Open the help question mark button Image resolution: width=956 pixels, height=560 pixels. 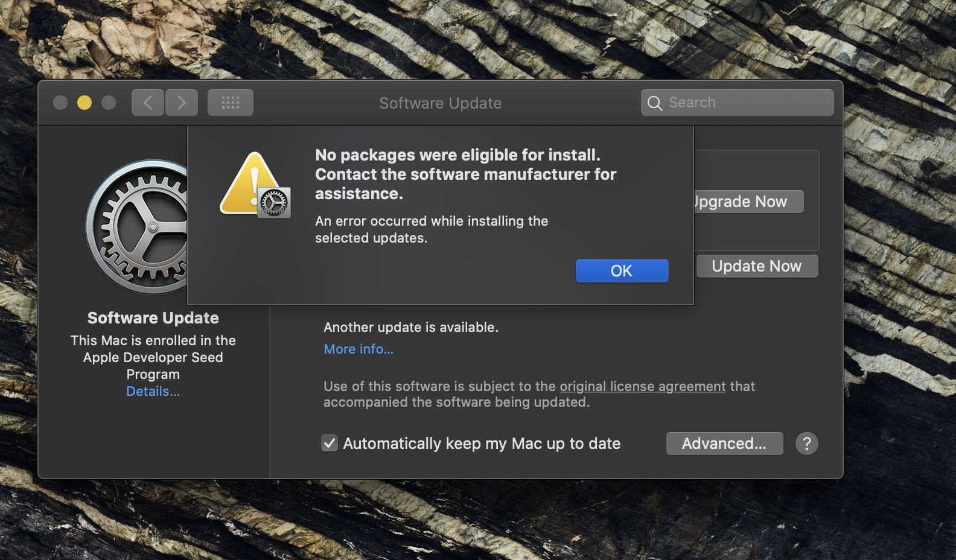[807, 444]
